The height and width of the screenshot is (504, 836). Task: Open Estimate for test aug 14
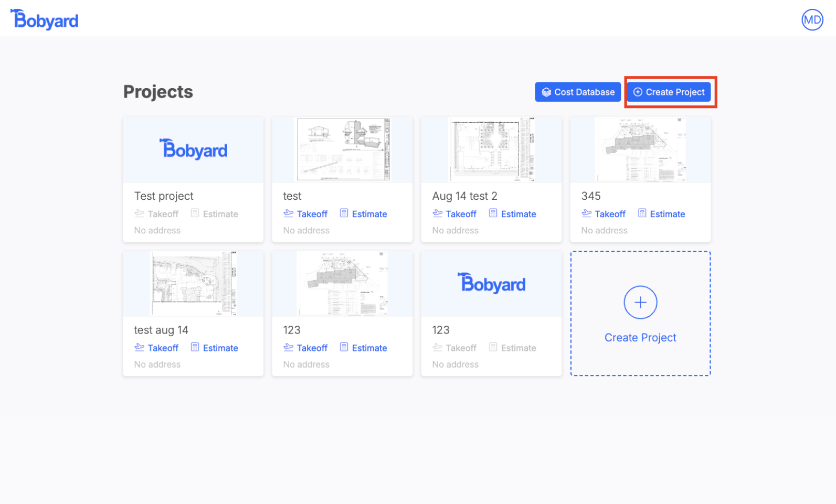(x=214, y=348)
